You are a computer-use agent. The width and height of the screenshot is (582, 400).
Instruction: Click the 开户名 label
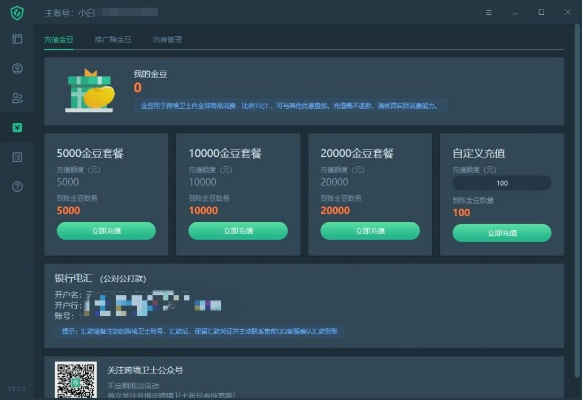(x=68, y=295)
